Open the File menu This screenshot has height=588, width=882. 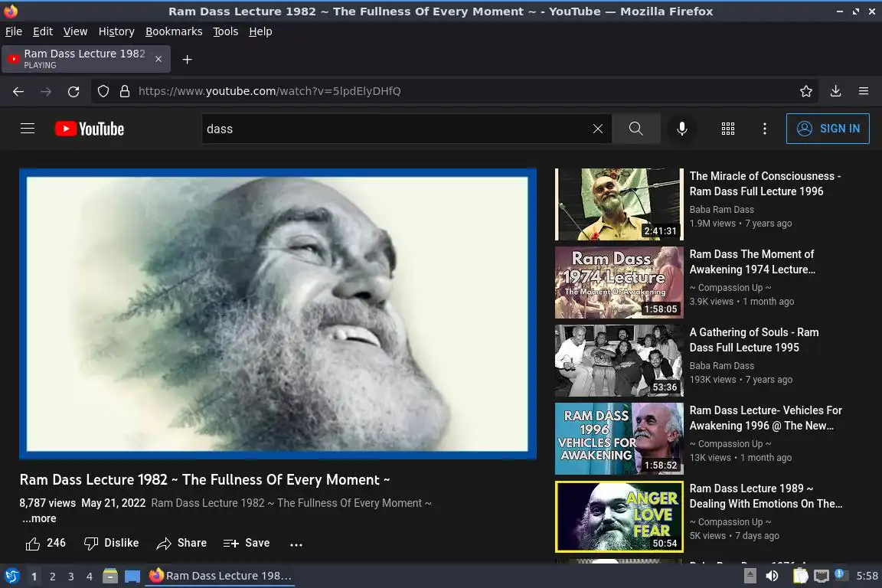14,31
